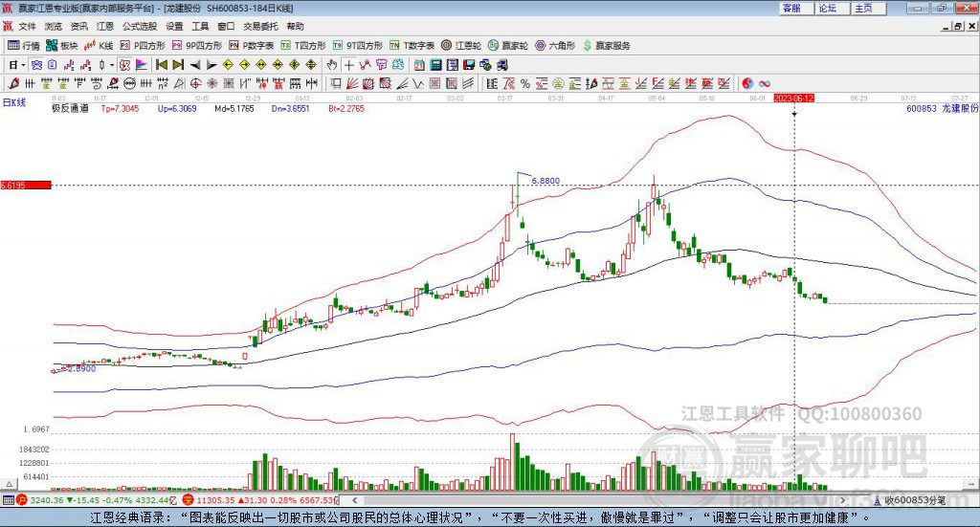
Task: Select the percent % tool
Action: (525, 83)
